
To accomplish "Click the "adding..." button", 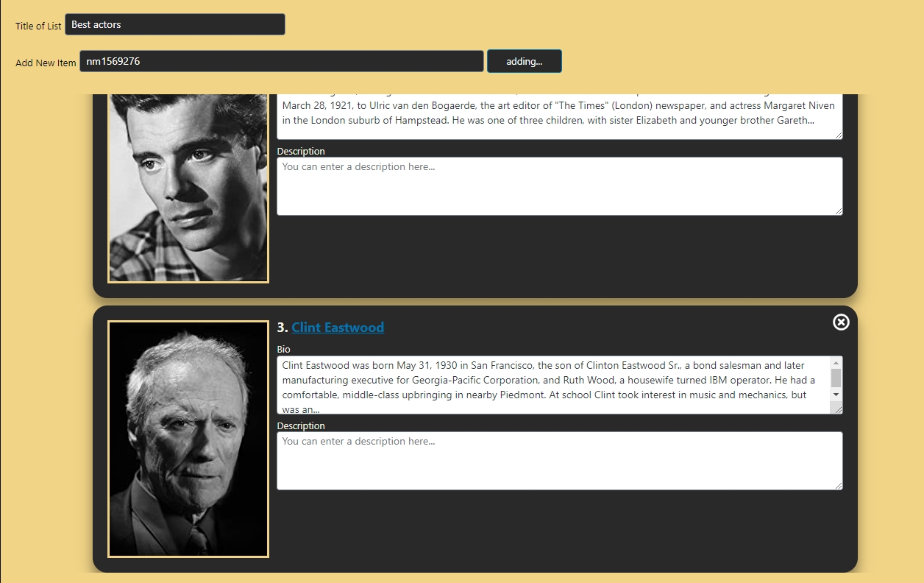I will pyautogui.click(x=525, y=61).
